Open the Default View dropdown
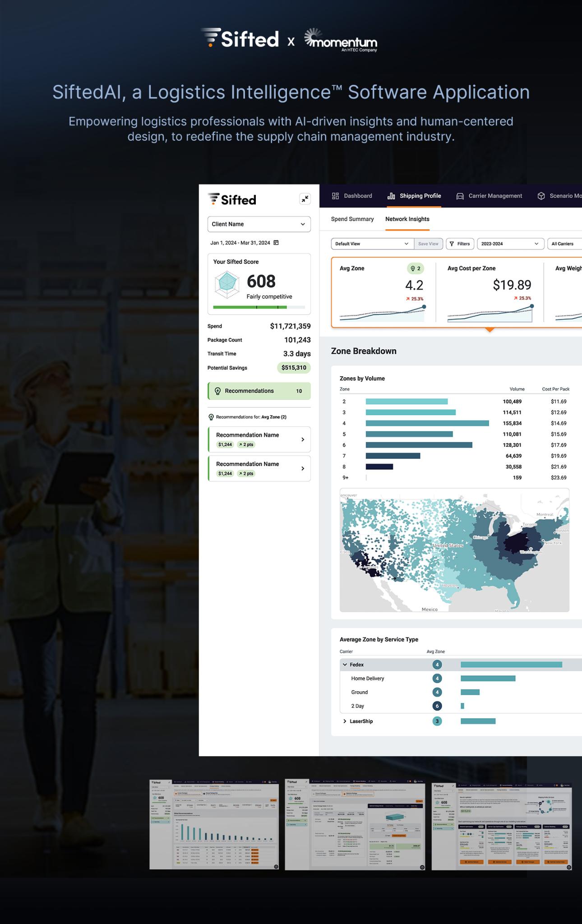This screenshot has width=582, height=924. click(373, 244)
